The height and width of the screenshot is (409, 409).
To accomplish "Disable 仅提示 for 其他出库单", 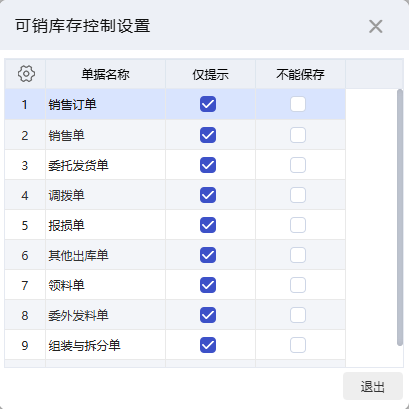I will point(208,255).
